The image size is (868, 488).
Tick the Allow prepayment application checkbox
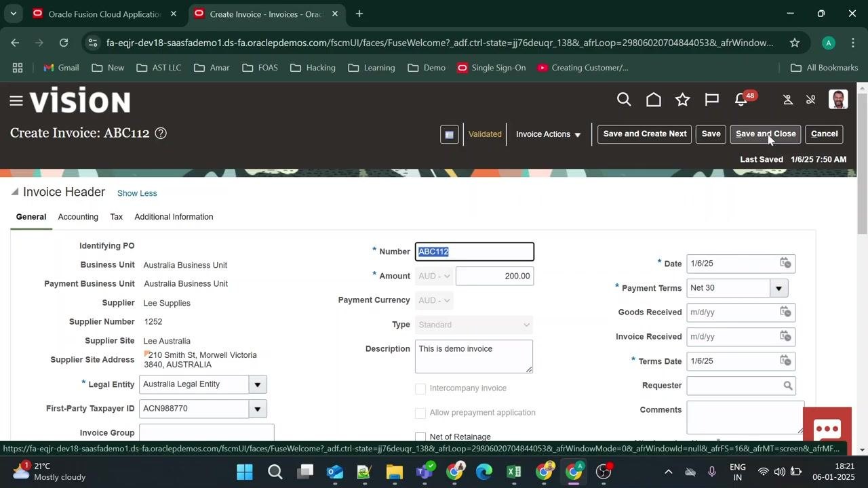[420, 413]
